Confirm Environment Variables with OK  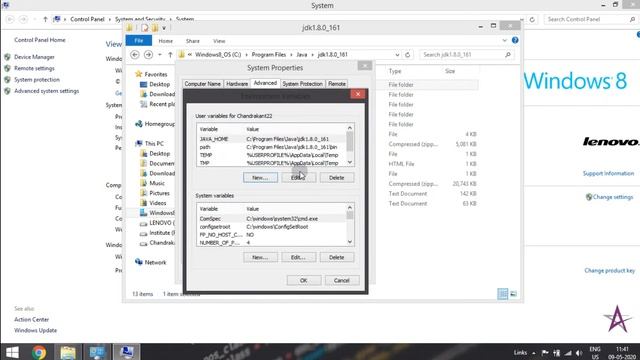(304, 280)
